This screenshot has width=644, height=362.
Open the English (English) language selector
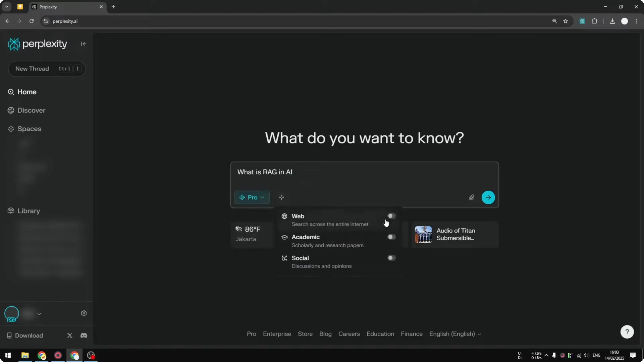[455, 334]
